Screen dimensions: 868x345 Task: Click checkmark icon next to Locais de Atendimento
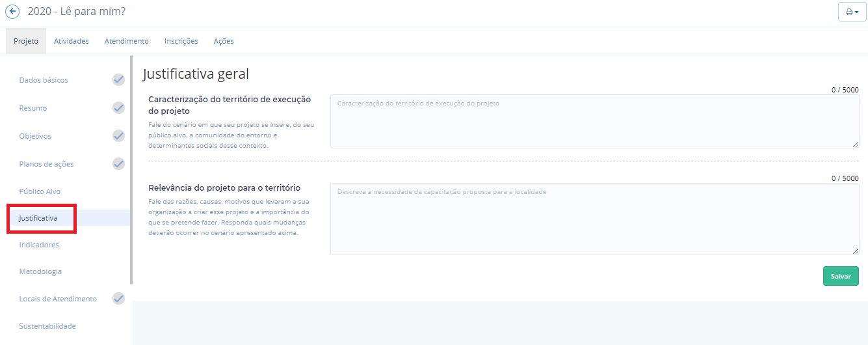pyautogui.click(x=118, y=299)
